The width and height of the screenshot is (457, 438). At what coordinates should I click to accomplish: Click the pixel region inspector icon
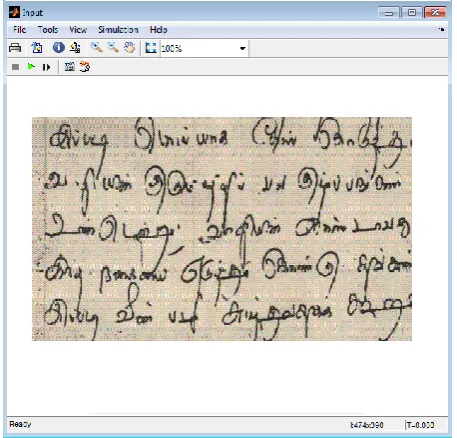pos(75,48)
